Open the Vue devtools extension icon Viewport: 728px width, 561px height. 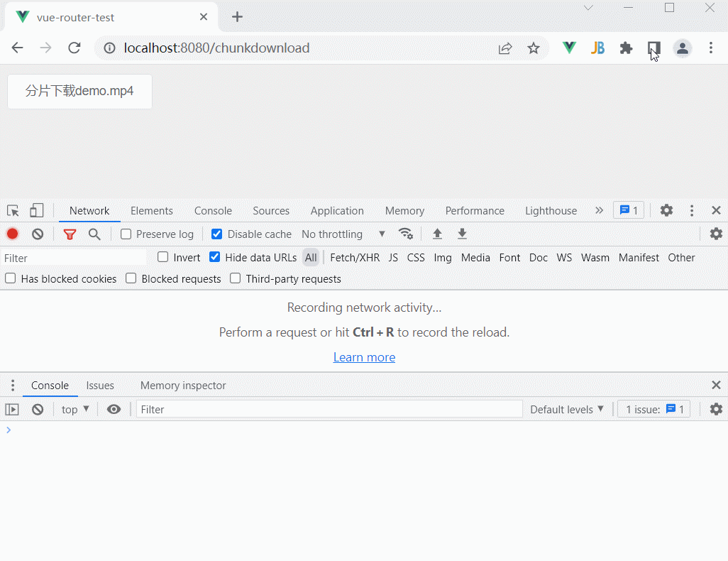pyautogui.click(x=569, y=48)
